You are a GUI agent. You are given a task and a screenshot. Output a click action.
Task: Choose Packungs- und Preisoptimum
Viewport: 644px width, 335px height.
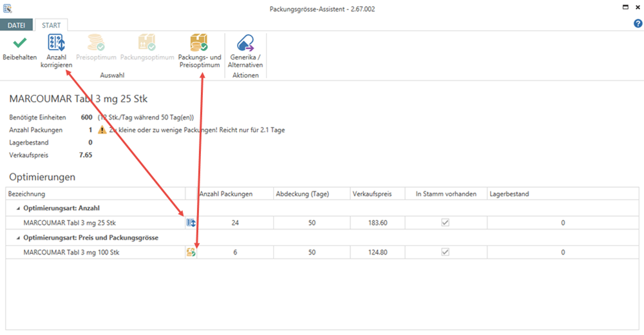(x=200, y=51)
